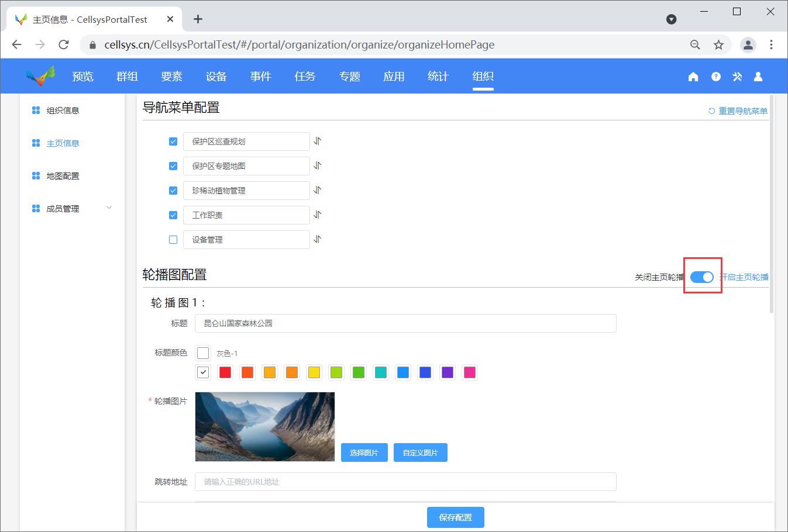Image resolution: width=788 pixels, height=532 pixels.
Task: Open Chrome three-dot menu
Action: click(771, 45)
